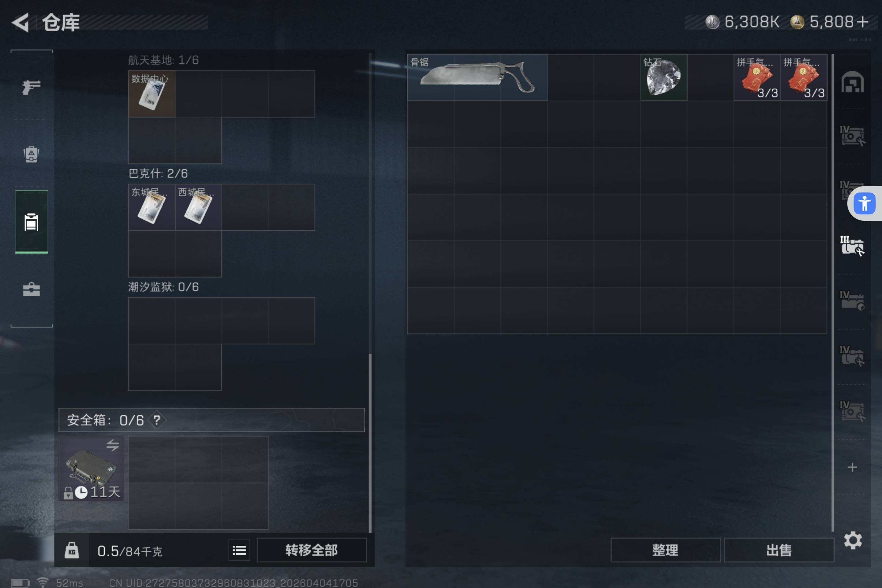Open the backpack category icon
882x588 pixels.
point(32,154)
